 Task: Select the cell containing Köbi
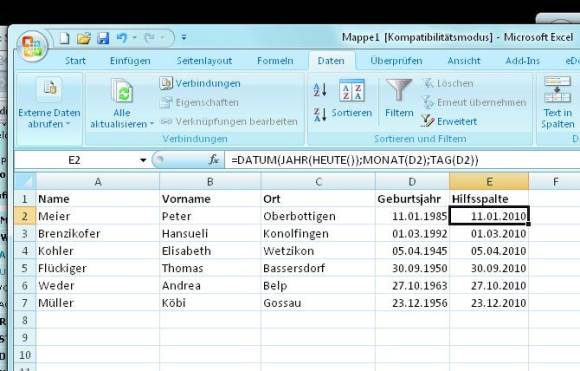[x=210, y=303]
